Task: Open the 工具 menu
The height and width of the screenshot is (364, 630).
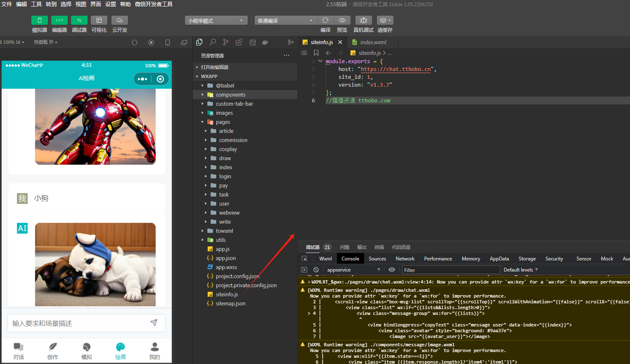Action: pos(36,4)
